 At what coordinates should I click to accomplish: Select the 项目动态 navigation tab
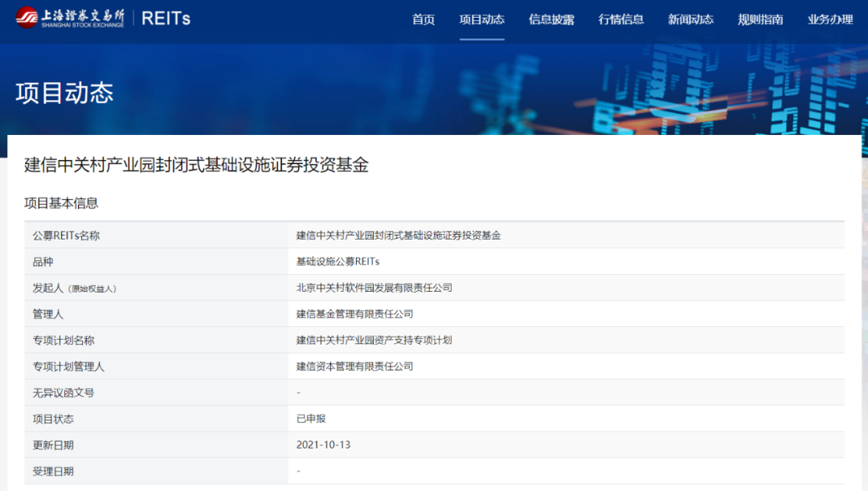pyautogui.click(x=481, y=19)
